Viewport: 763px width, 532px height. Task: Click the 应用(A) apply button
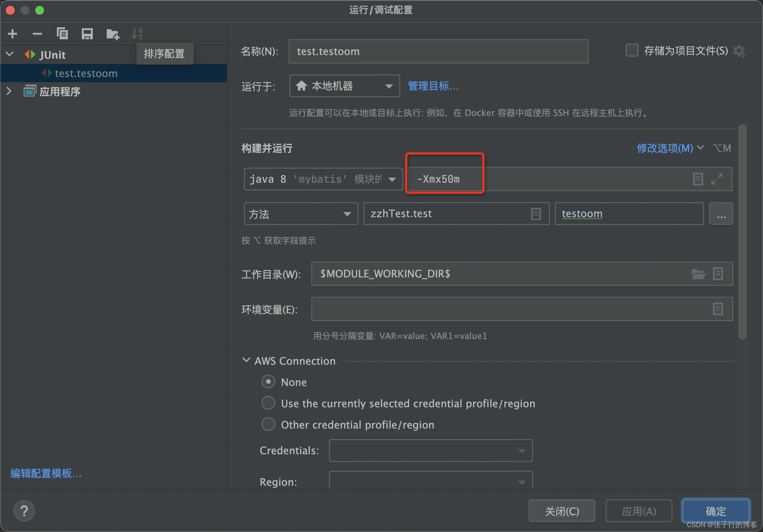click(639, 511)
